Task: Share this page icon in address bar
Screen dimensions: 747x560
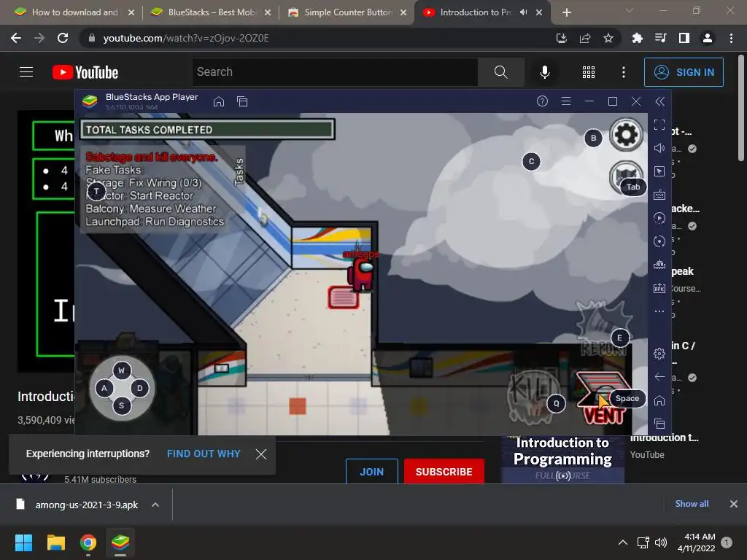Action: click(x=585, y=38)
